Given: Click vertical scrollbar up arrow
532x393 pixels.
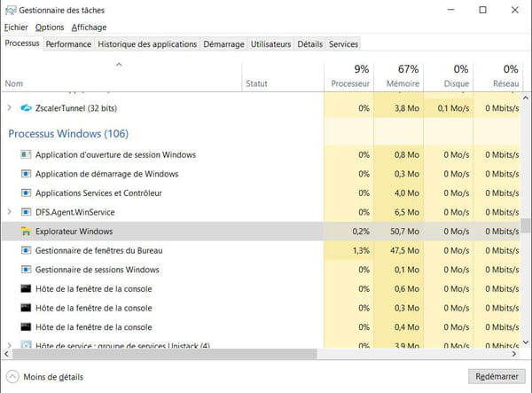Looking at the screenshot, I should pyautogui.click(x=526, y=98).
